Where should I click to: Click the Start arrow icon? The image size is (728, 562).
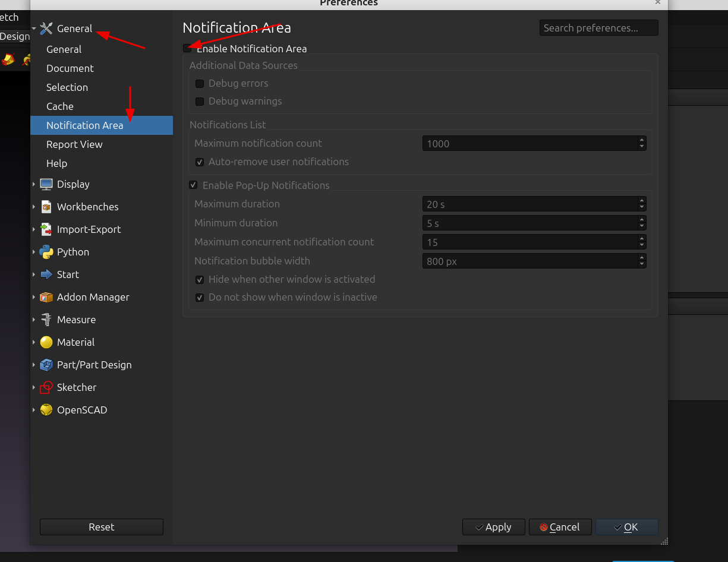coord(46,274)
